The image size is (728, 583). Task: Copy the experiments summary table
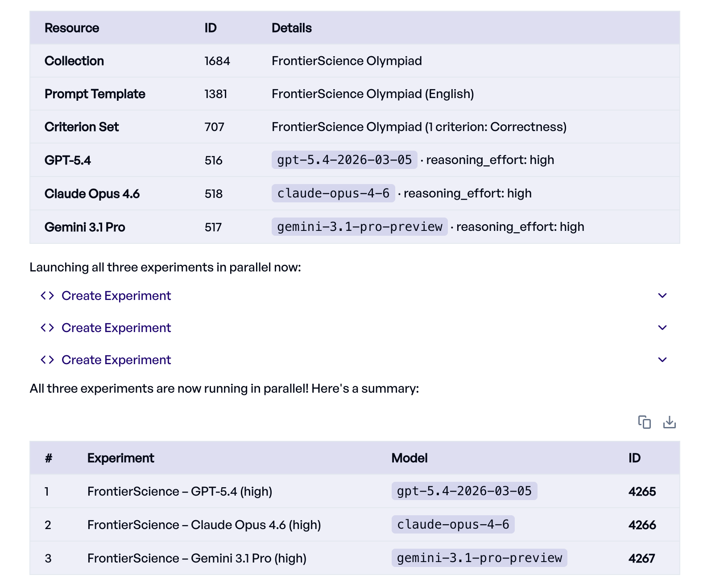645,422
